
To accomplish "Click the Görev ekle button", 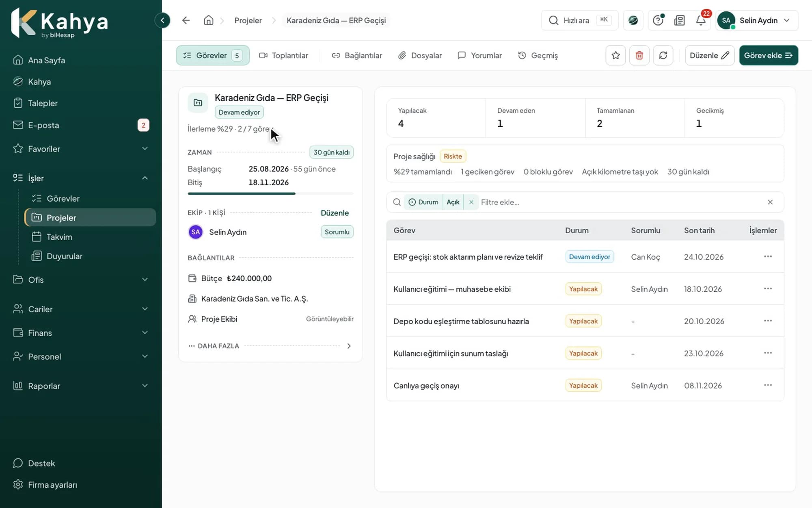I will pos(769,55).
